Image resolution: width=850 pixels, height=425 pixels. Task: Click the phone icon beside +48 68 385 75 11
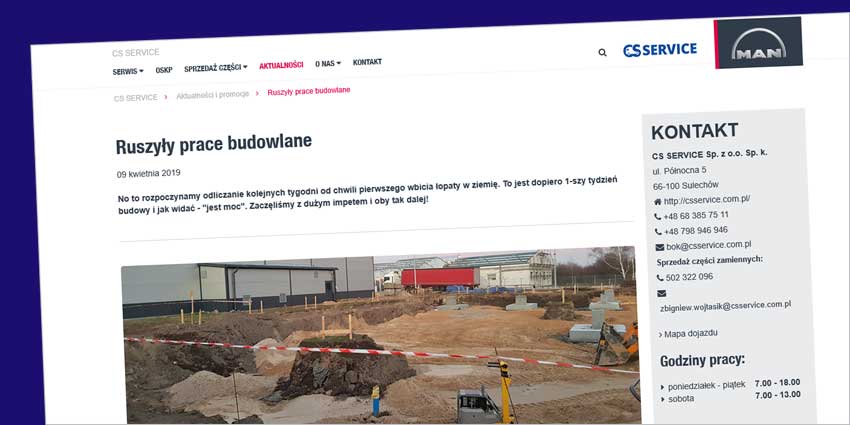pos(658,216)
